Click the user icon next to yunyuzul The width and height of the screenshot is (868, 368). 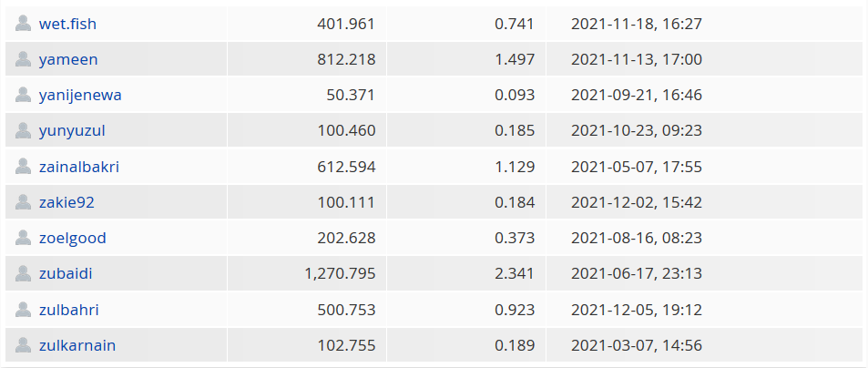(x=24, y=130)
